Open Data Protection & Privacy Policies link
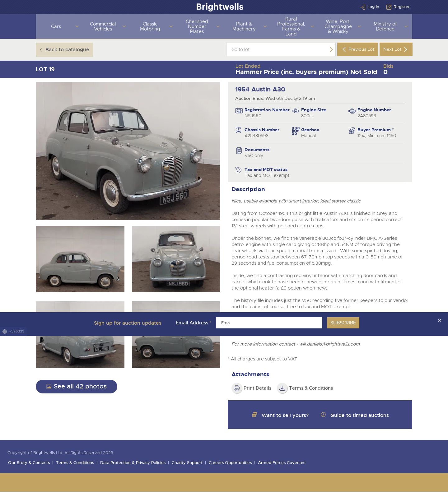The height and width of the screenshot is (492, 448). 133,463
